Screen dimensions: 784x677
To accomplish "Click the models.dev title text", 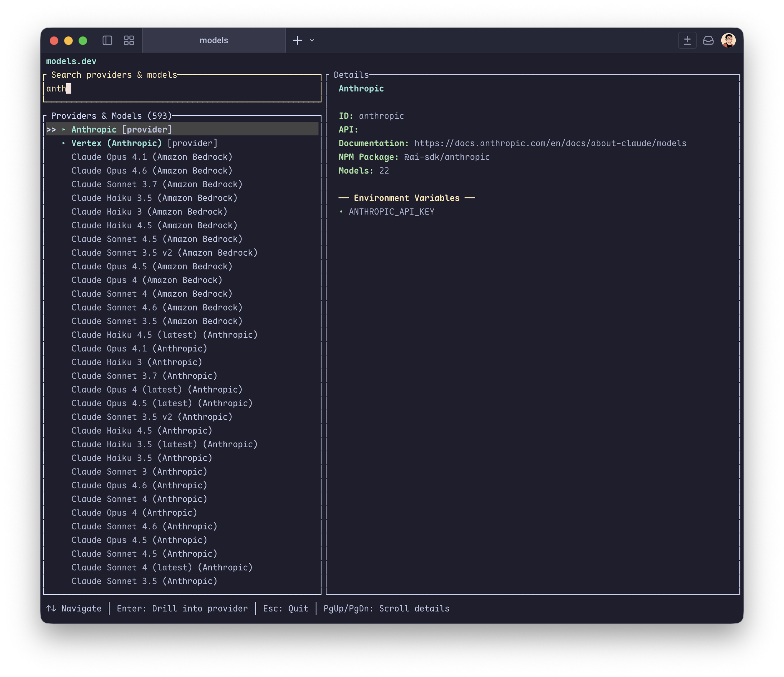I will point(71,61).
